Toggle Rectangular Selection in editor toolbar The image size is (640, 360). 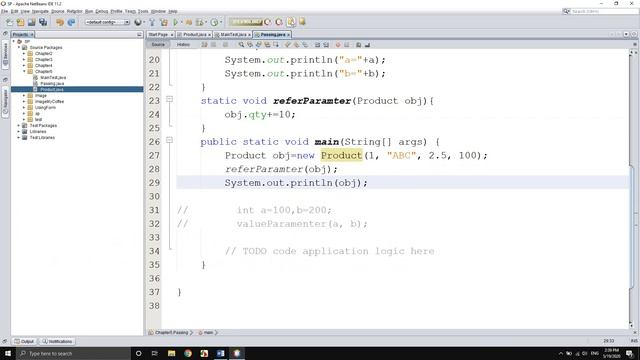276,44
